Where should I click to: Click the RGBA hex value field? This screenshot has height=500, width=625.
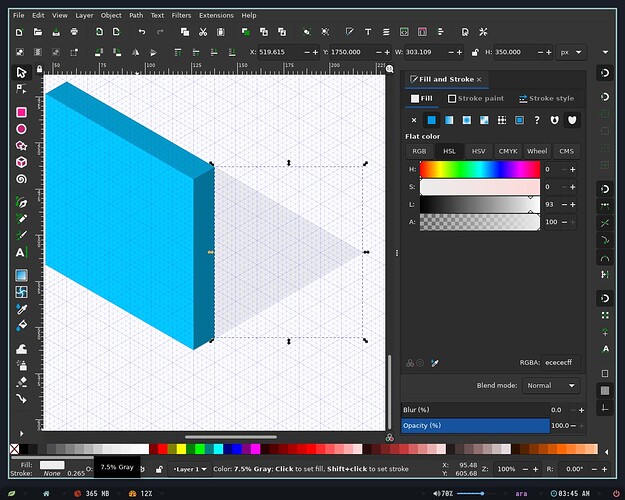coord(561,362)
